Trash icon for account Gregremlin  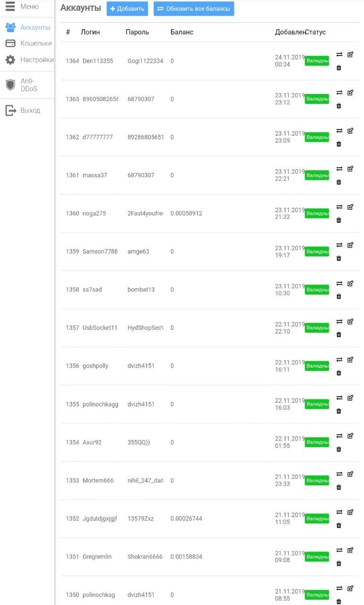338,563
